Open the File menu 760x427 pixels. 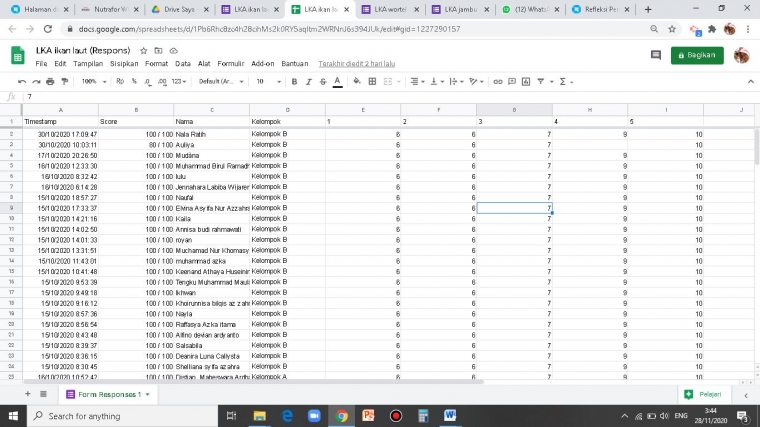point(41,63)
